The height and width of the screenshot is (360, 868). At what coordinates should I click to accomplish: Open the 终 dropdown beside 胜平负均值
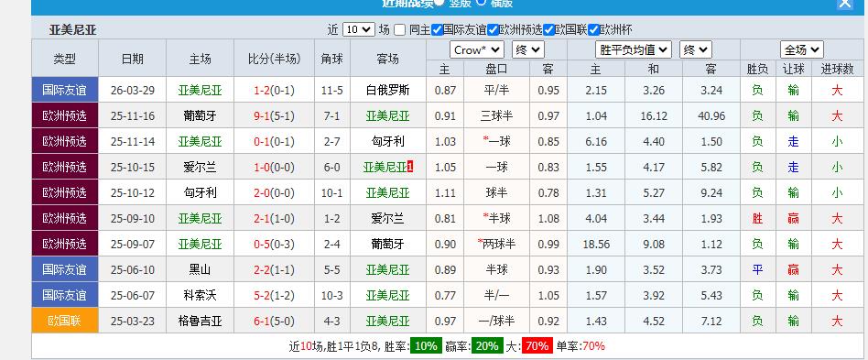point(696,49)
